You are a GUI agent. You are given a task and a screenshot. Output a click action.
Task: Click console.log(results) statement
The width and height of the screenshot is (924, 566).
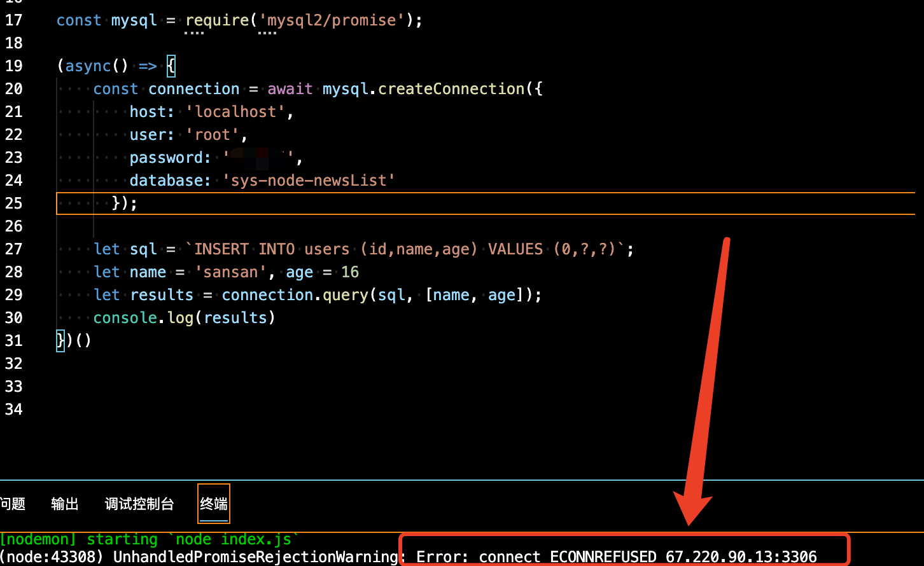(185, 318)
